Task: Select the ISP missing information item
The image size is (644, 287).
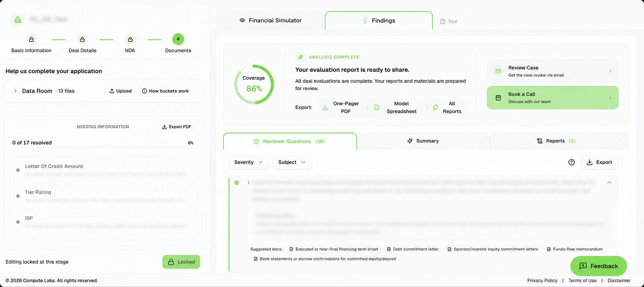Action: click(103, 222)
